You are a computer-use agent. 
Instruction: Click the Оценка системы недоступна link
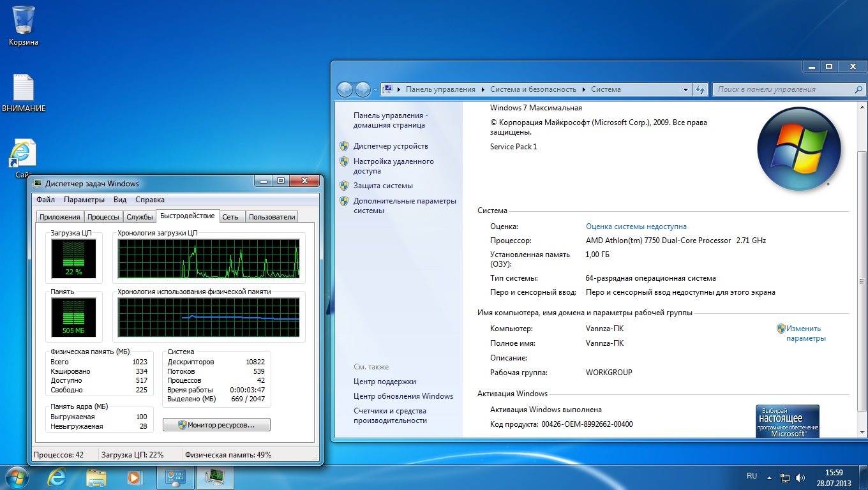[636, 226]
